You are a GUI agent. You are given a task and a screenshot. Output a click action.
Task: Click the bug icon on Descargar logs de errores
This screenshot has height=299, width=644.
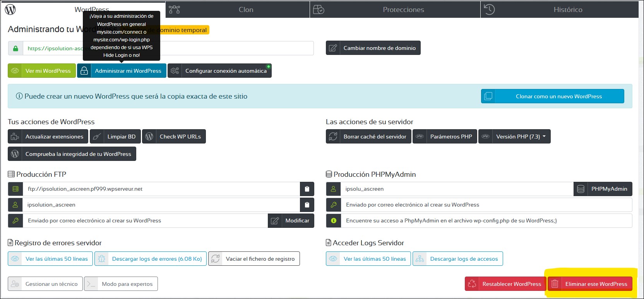coord(101,259)
